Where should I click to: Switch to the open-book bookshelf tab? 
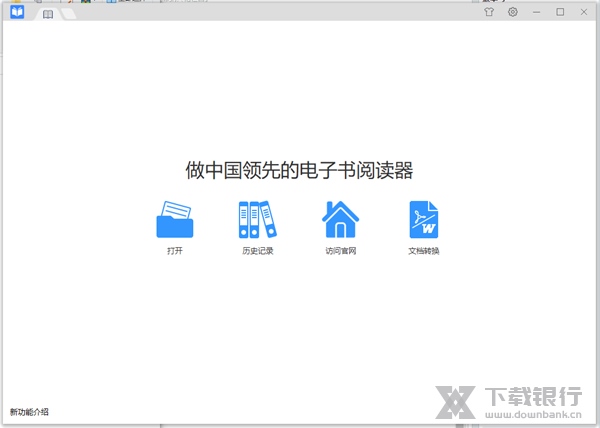click(47, 14)
